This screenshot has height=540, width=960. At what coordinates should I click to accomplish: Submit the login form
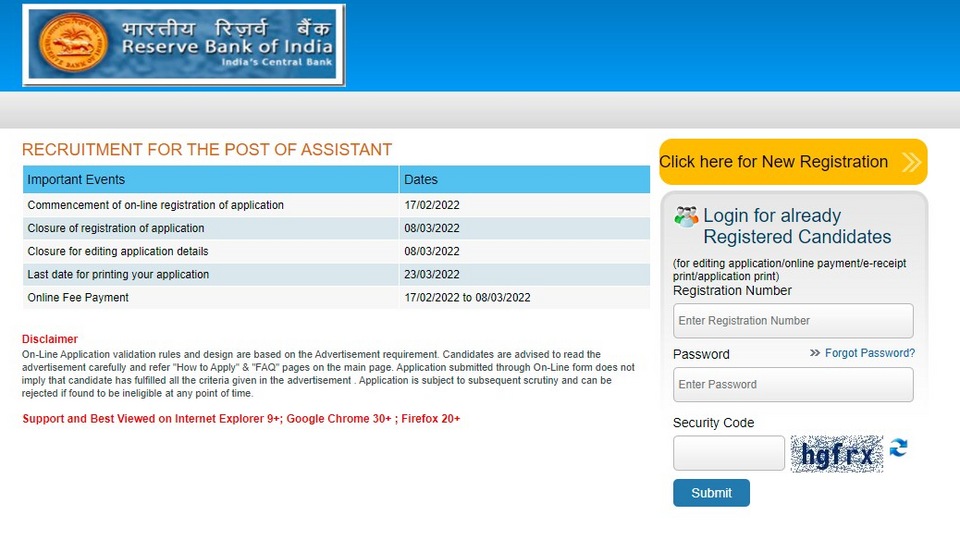pyautogui.click(x=711, y=493)
